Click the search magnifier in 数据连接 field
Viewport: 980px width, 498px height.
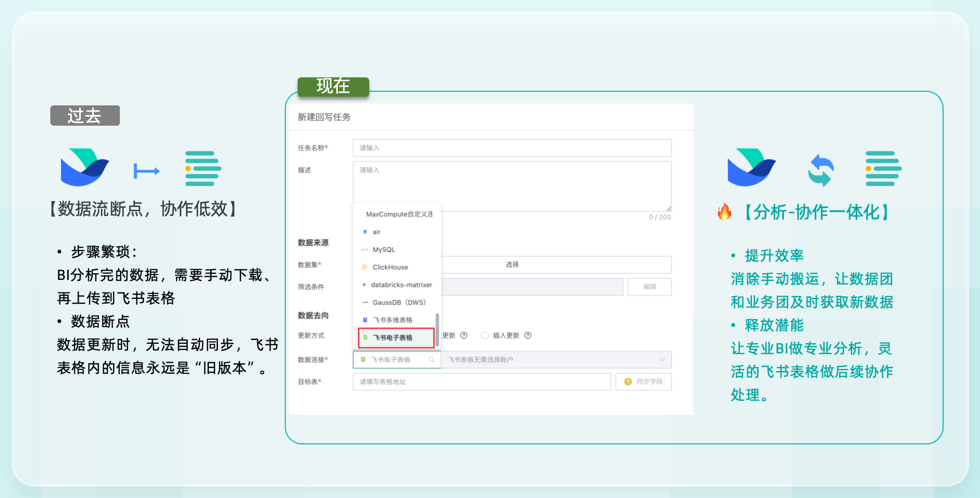pos(432,360)
